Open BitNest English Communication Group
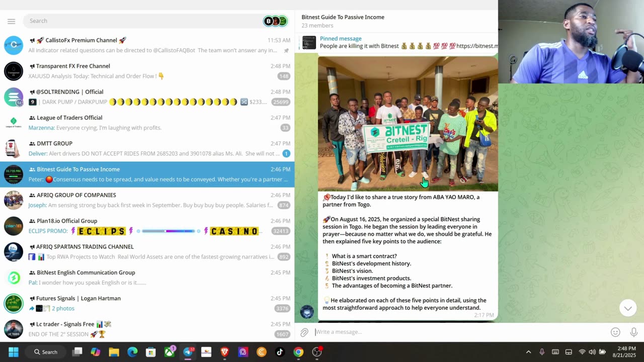The width and height of the screenshot is (644, 362). (147, 278)
